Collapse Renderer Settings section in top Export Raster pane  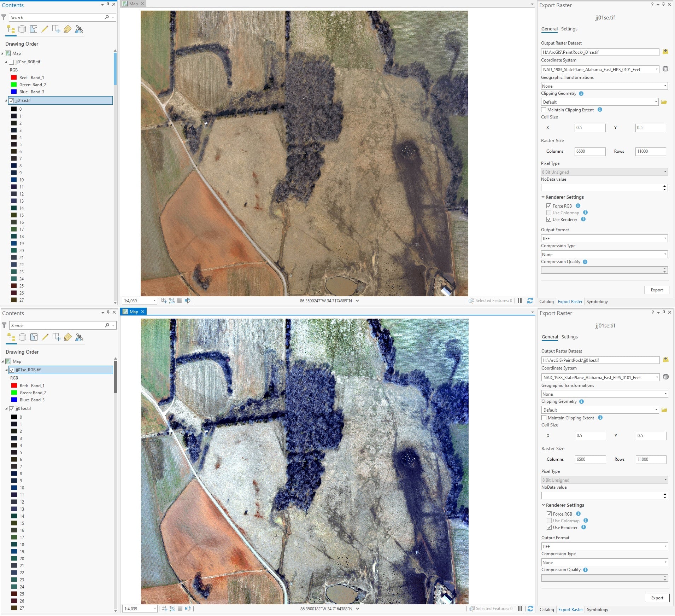(x=543, y=197)
